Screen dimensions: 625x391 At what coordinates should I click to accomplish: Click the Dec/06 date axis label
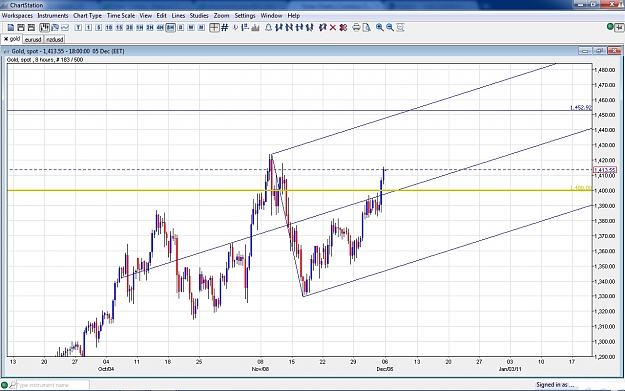(385, 369)
